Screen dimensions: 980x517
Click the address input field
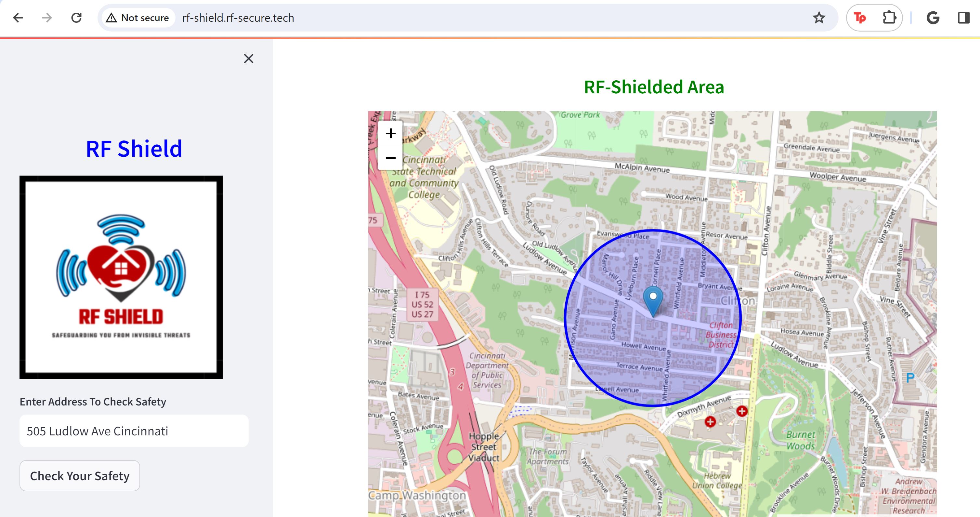click(x=134, y=431)
